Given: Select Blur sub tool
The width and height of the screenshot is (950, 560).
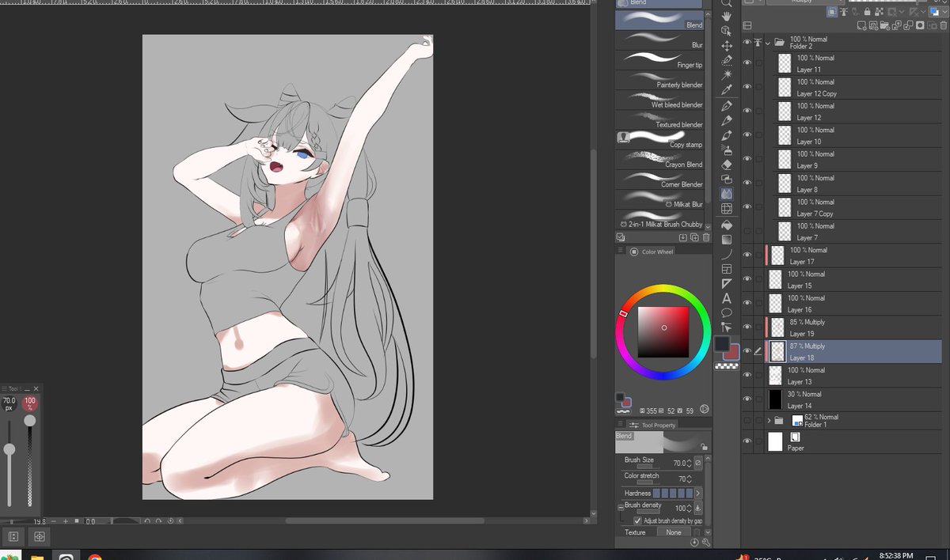Looking at the screenshot, I should click(659, 40).
